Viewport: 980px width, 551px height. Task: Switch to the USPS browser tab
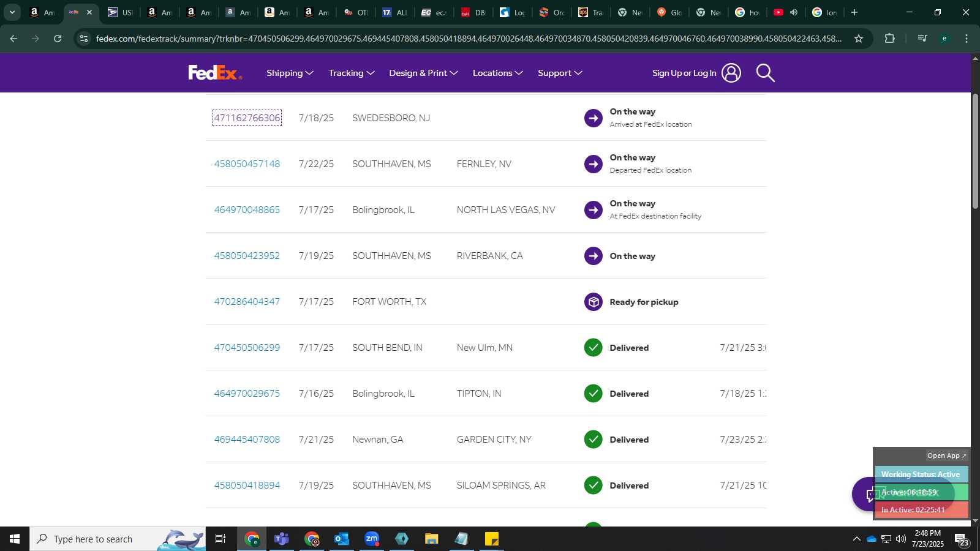point(120,12)
